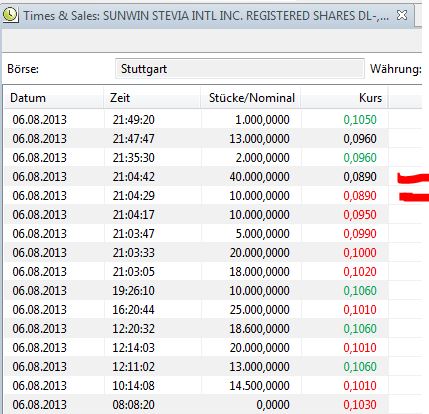This screenshot has width=429, height=414.
Task: Select the time 21:35:30
Action: pyautogui.click(x=134, y=158)
